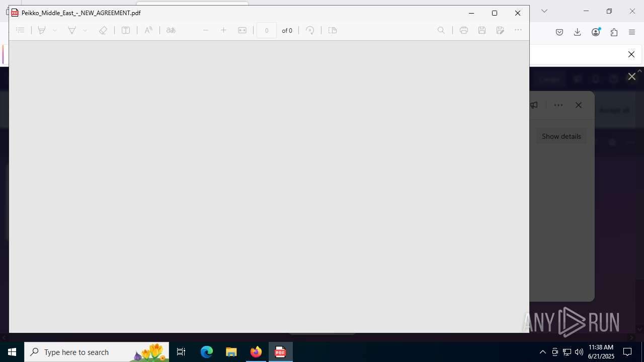Launch Microsoft Edge from taskbar

pos(207,352)
